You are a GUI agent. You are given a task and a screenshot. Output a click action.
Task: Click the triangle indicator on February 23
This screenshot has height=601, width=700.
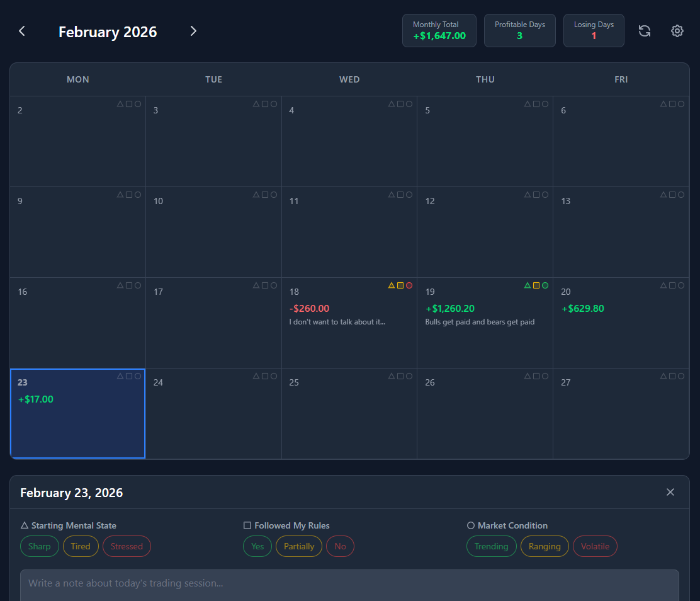coord(119,375)
